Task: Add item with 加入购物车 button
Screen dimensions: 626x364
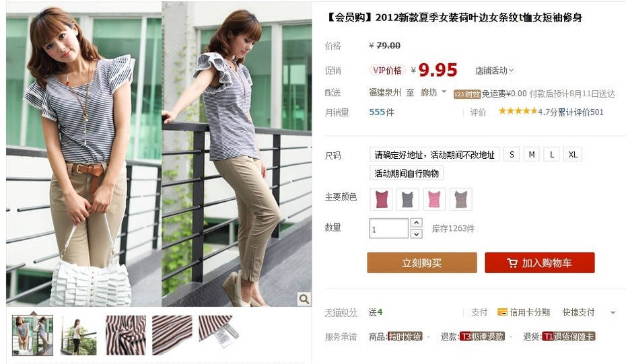Action: tap(540, 262)
